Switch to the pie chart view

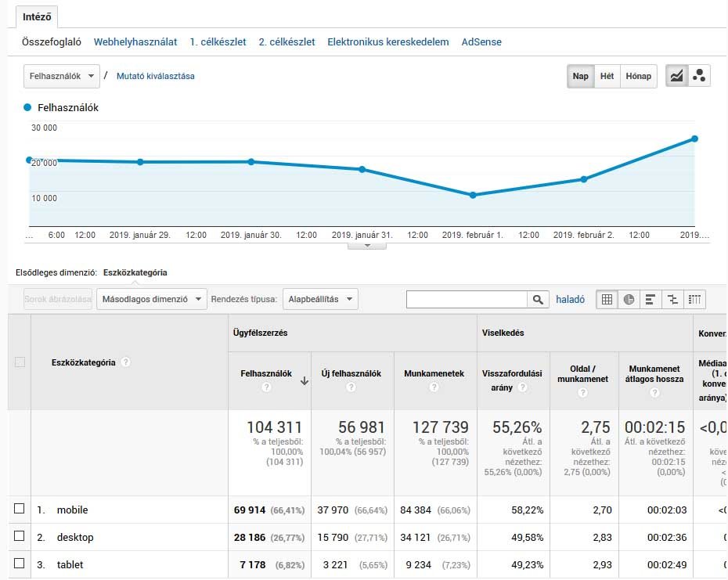click(x=629, y=299)
